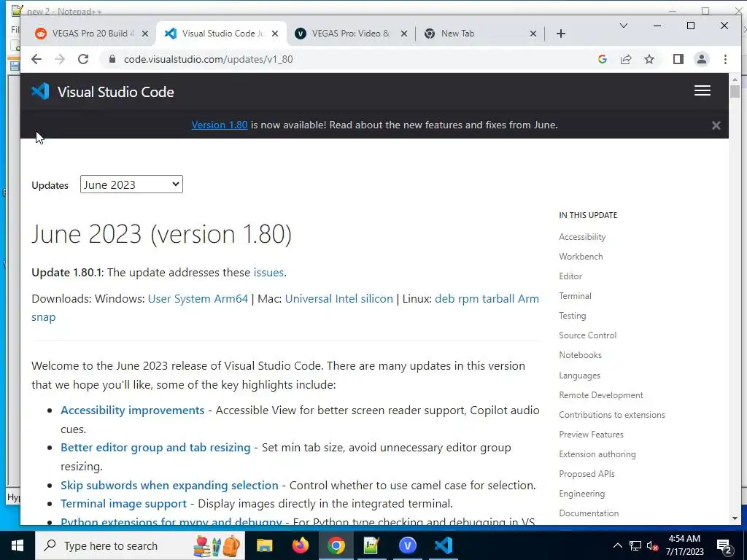
Task: Close the Visual Studio Code tab
Action: (x=275, y=34)
